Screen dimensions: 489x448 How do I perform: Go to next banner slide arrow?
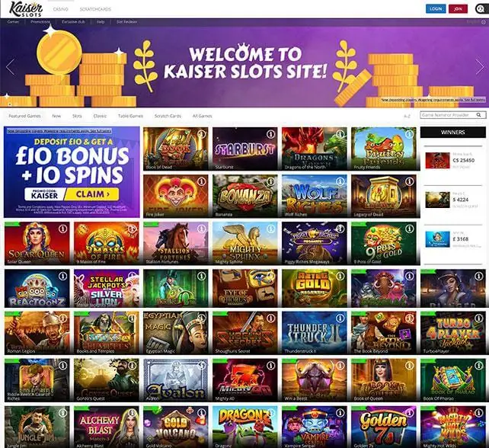click(480, 66)
